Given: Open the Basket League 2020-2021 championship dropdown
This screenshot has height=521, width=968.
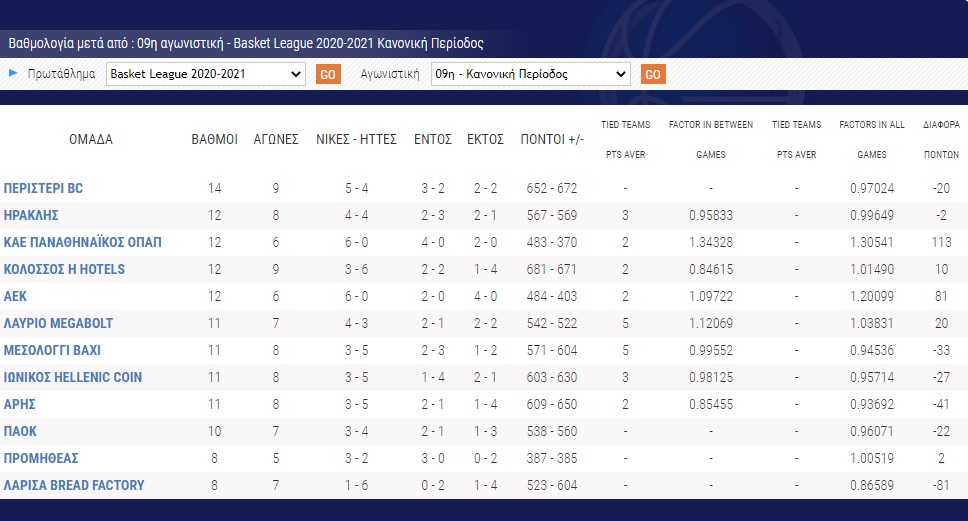Looking at the screenshot, I should pyautogui.click(x=206, y=74).
